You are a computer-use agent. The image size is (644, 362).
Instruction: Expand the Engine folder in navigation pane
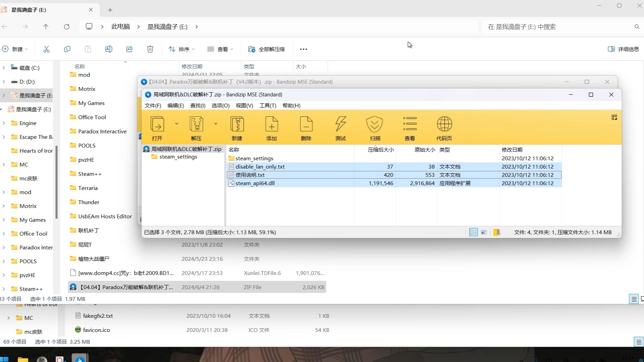[4, 123]
